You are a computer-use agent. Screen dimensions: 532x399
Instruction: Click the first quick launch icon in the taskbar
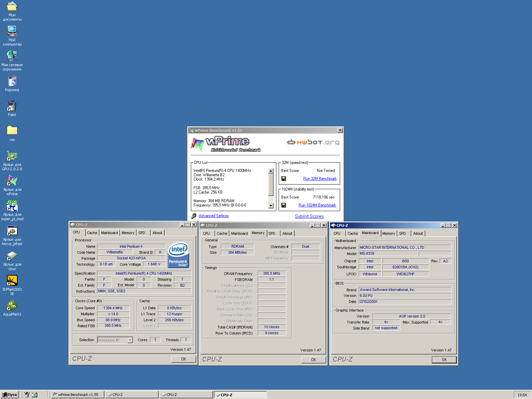click(27, 395)
